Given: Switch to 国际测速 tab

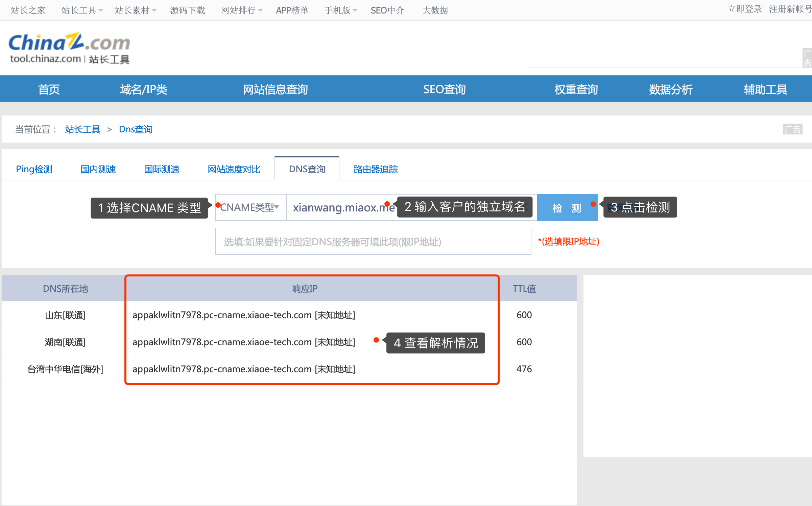Looking at the screenshot, I should tap(162, 169).
